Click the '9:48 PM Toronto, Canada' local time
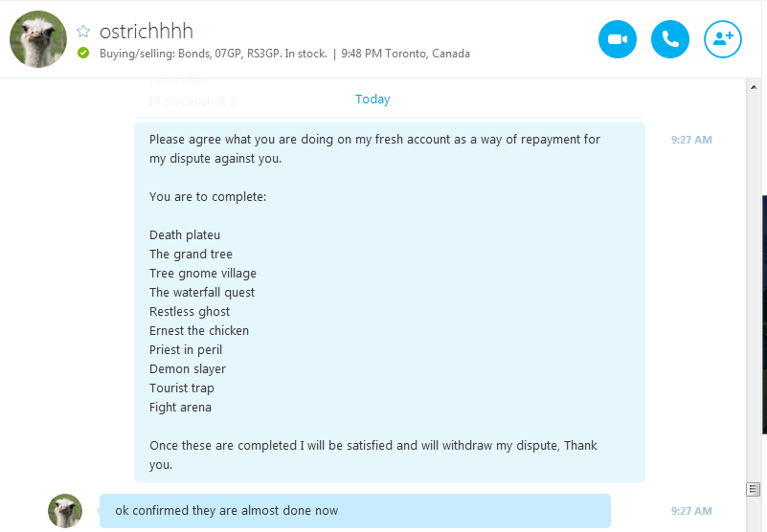Viewport: 767px width, 532px height. click(x=405, y=54)
